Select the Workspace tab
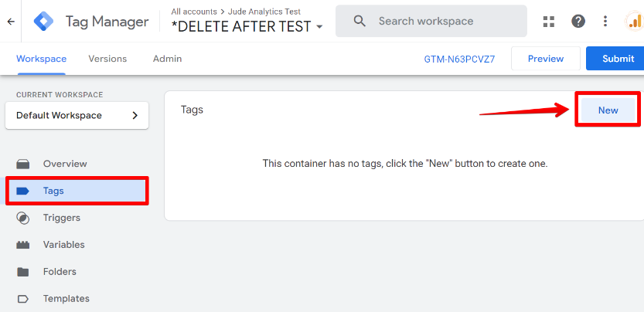The height and width of the screenshot is (312, 644). 41,59
